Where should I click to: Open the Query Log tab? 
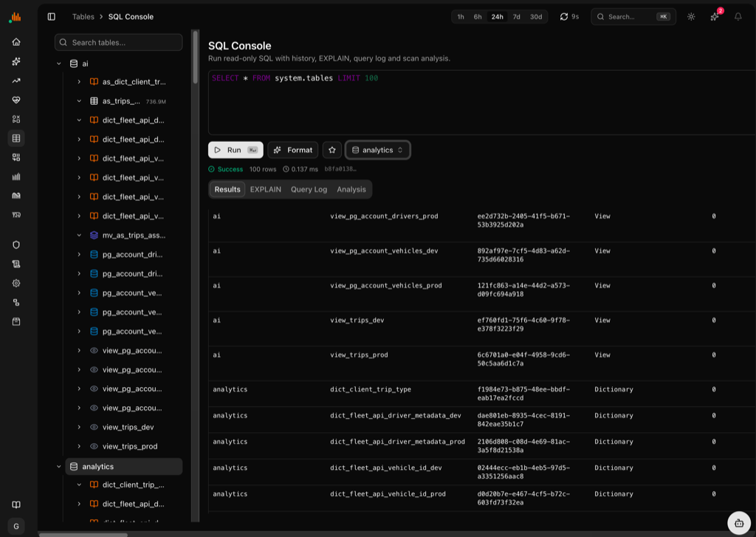tap(309, 190)
